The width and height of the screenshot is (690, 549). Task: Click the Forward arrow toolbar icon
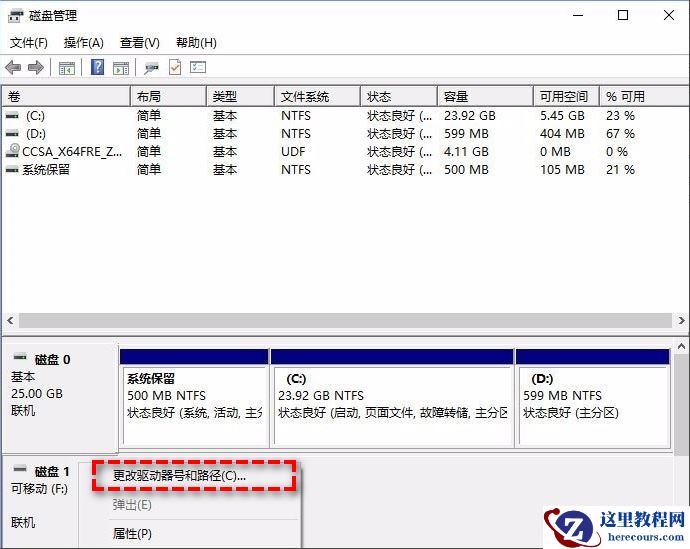36,68
